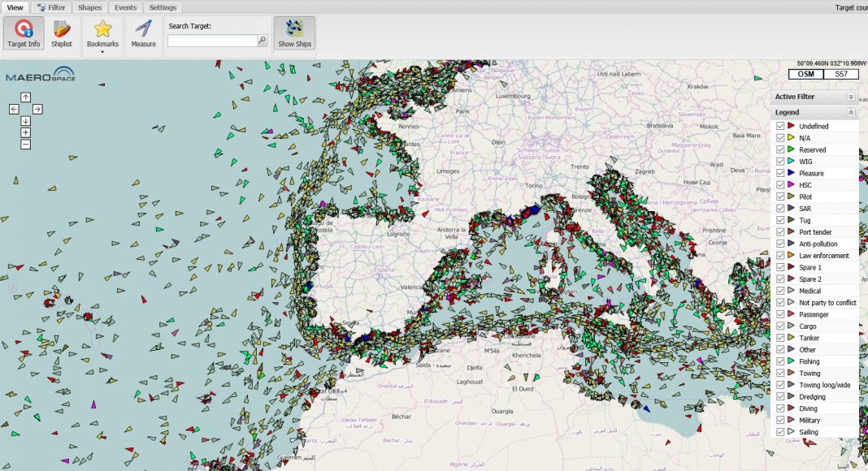This screenshot has width=868, height=471.
Task: Select the OSM base map button
Action: pos(806,74)
